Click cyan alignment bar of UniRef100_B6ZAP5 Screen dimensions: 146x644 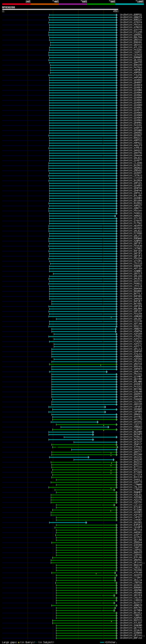(x=71, y=435)
